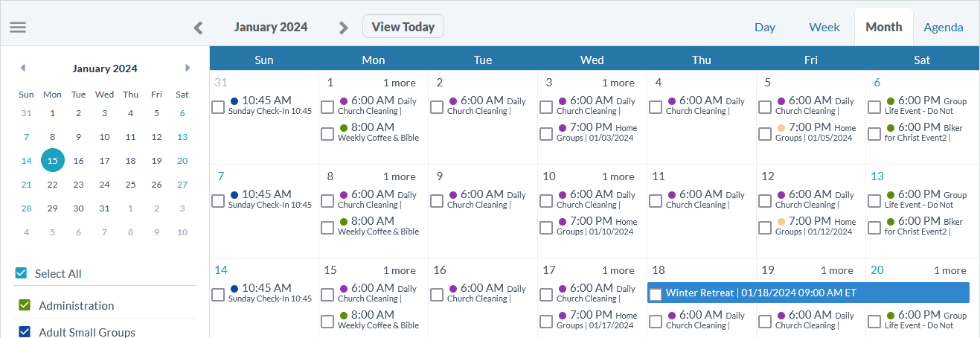Click purple dot for Tuesday Jan 2 cleaning

coord(453,101)
